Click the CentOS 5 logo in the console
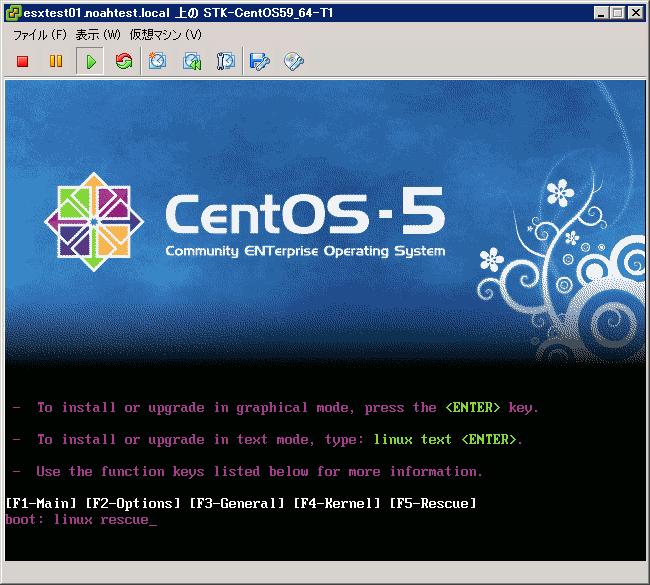This screenshot has width=650, height=585. [x=245, y=222]
